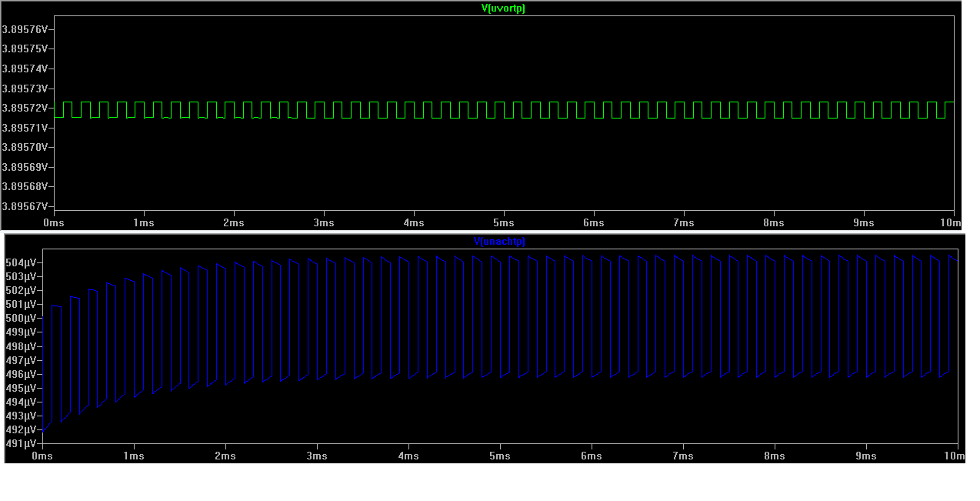Click 0ms on the upper time axis
The width and height of the screenshot is (980, 501).
pos(54,222)
